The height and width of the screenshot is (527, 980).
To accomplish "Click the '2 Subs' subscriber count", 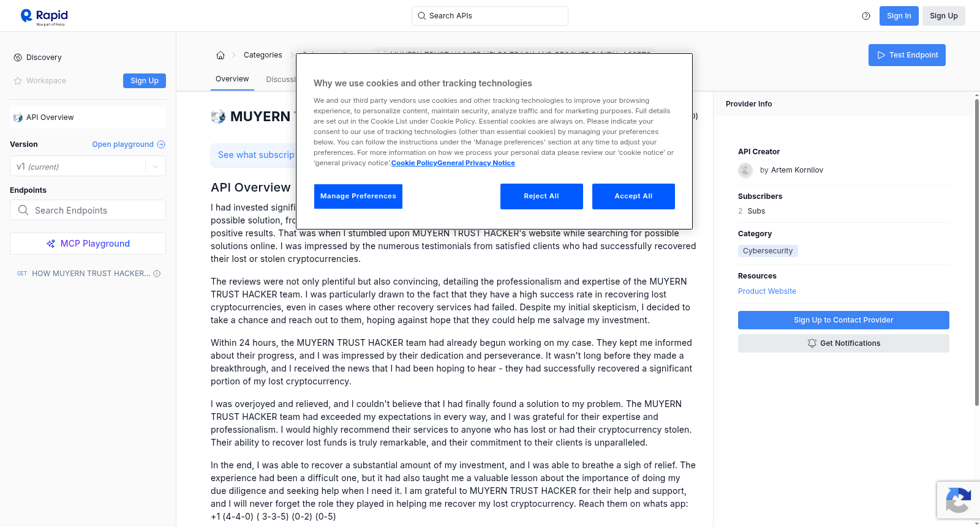I will 752,211.
